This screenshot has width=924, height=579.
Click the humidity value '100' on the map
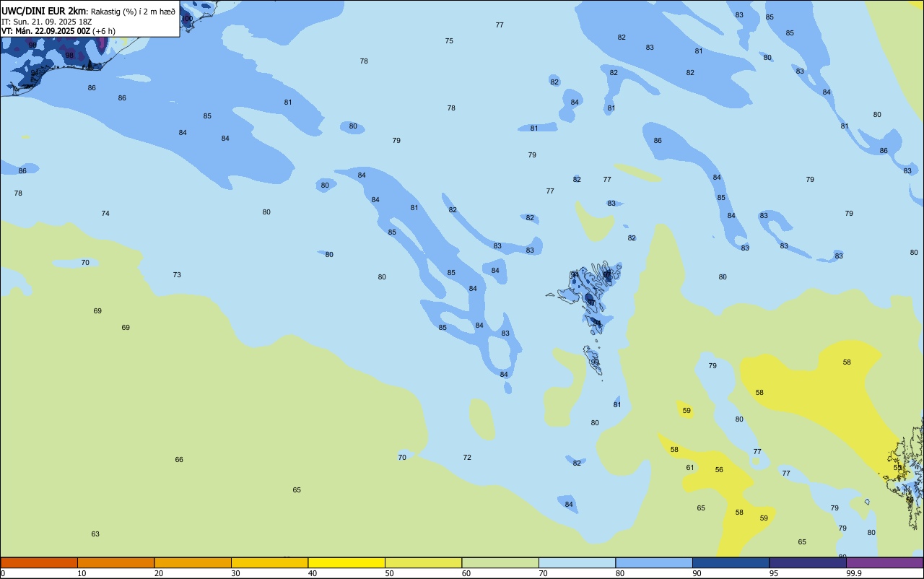(x=187, y=19)
